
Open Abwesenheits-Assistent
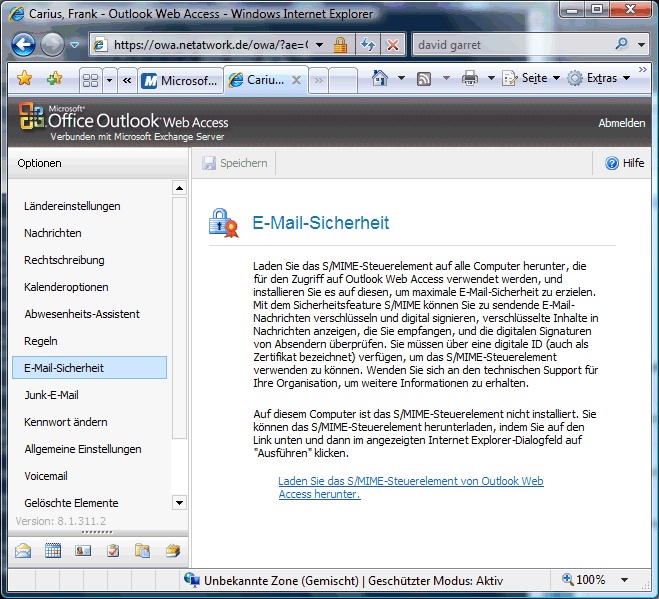[x=82, y=314]
